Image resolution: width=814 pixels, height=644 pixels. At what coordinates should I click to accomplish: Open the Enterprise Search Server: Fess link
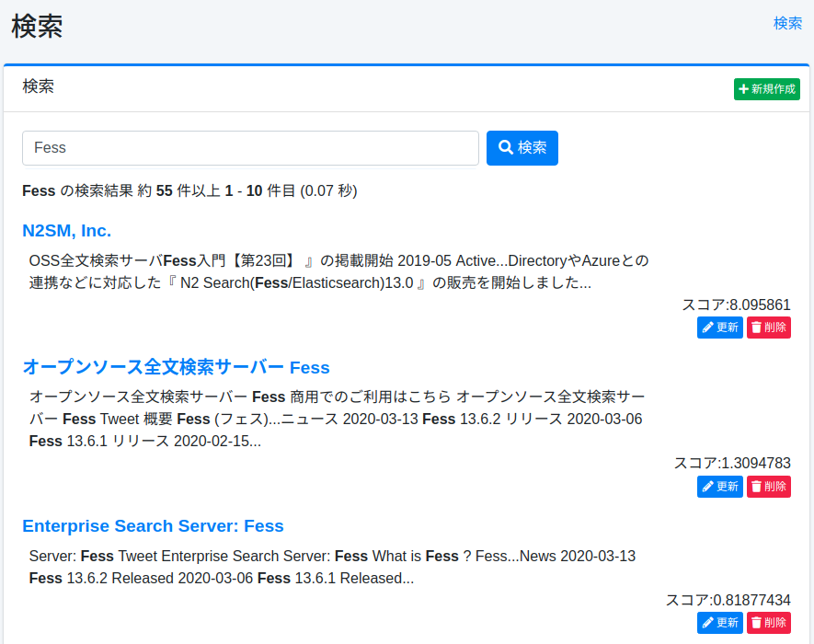(153, 526)
